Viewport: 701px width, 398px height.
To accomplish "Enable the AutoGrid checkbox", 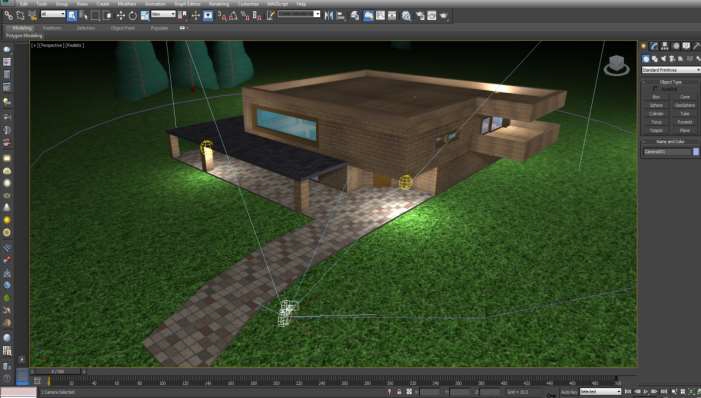I will coord(655,89).
